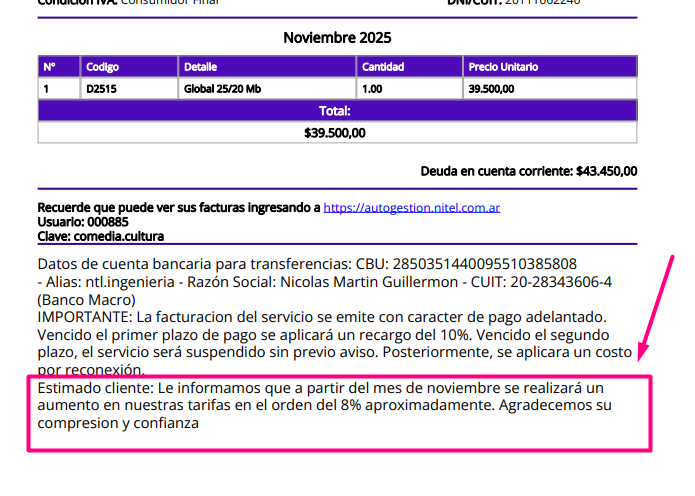Click the CUIT 20-28343606-4 text
The width and height of the screenshot is (695, 496).
(x=547, y=282)
